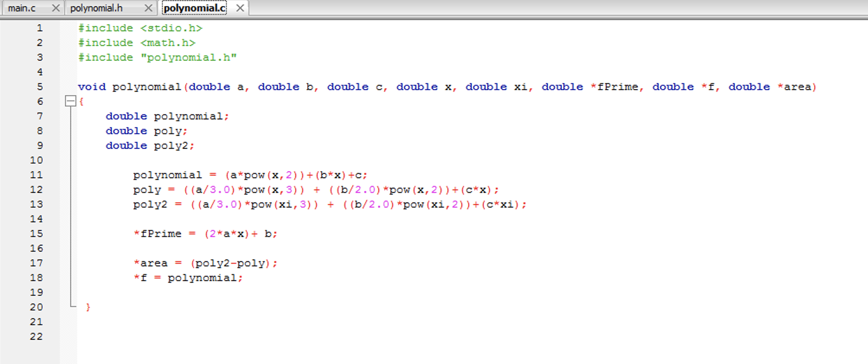868x364 pixels.
Task: Collapse the function body fold marker
Action: [70, 101]
